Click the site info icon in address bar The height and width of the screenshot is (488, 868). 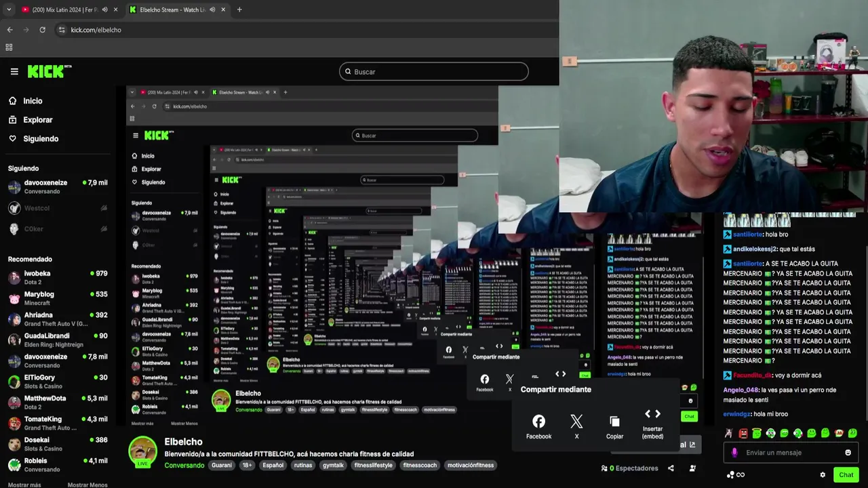point(62,30)
